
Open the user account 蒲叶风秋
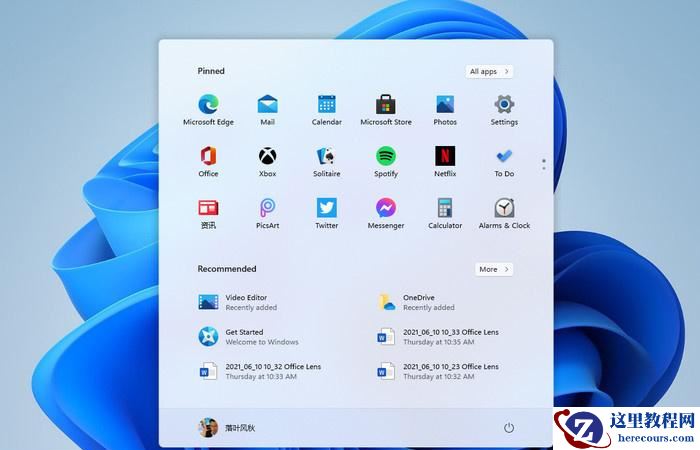[x=226, y=428]
